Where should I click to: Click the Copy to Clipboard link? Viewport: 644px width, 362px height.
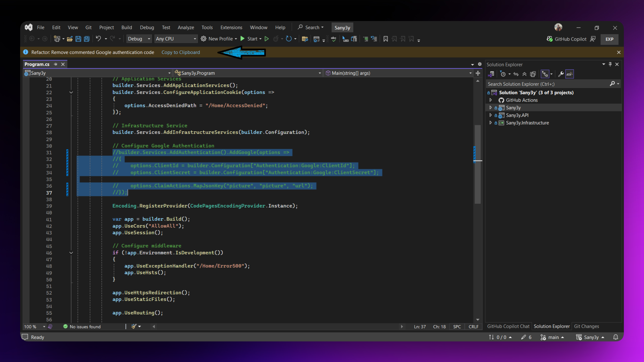coord(180,52)
